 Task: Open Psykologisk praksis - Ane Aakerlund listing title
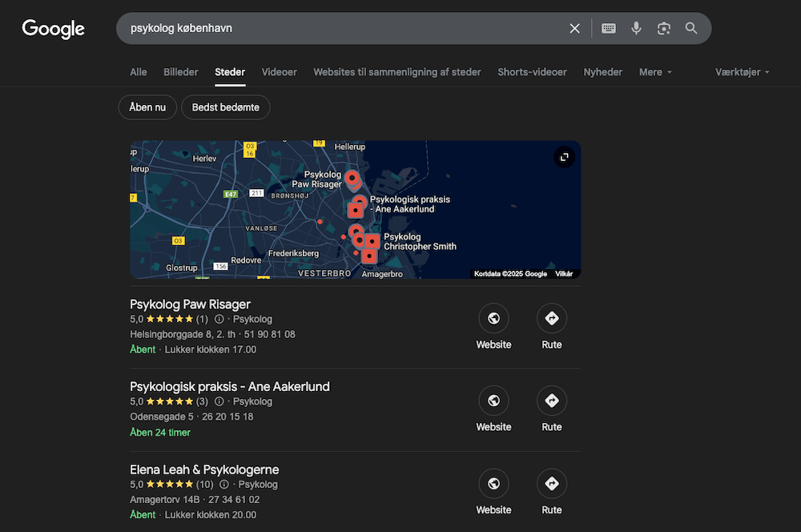[x=230, y=387]
